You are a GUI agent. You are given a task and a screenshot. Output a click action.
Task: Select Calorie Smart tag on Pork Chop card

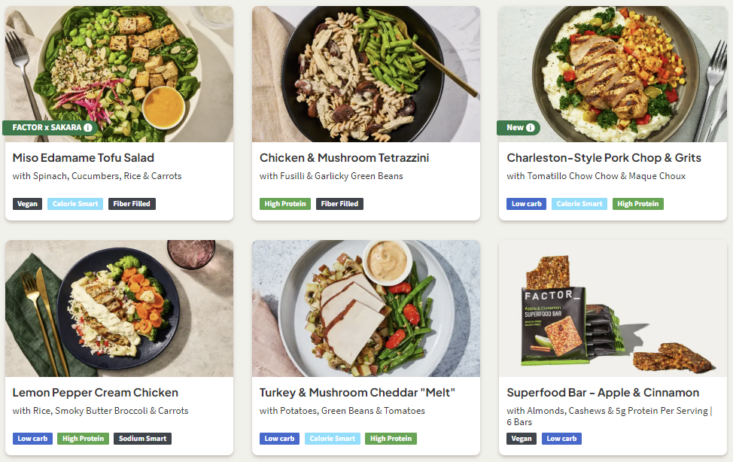pyautogui.click(x=579, y=204)
